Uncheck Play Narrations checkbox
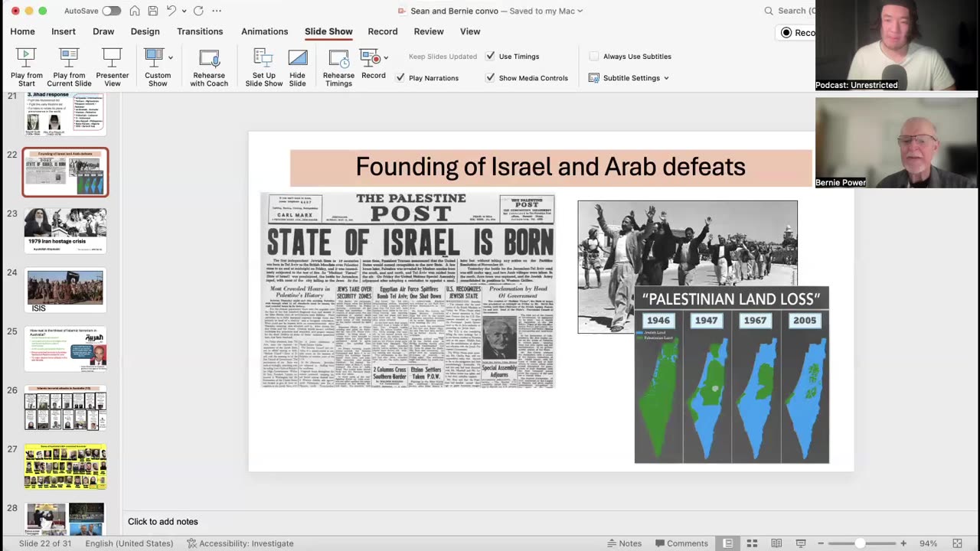The width and height of the screenshot is (980, 551). (x=400, y=77)
